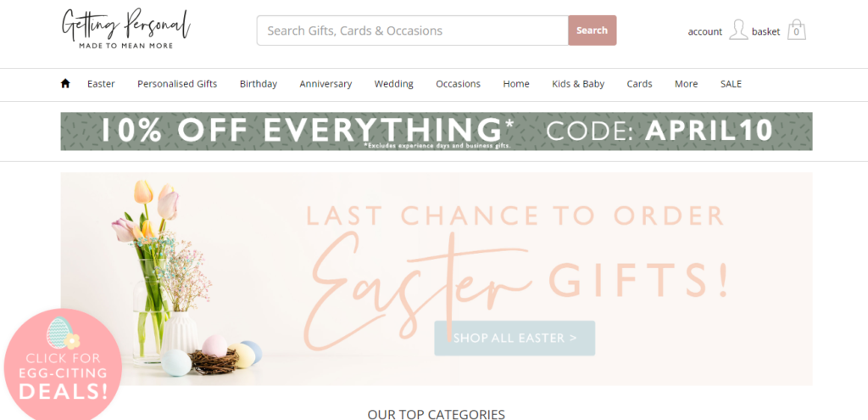
Task: Open the SALE section
Action: click(731, 84)
